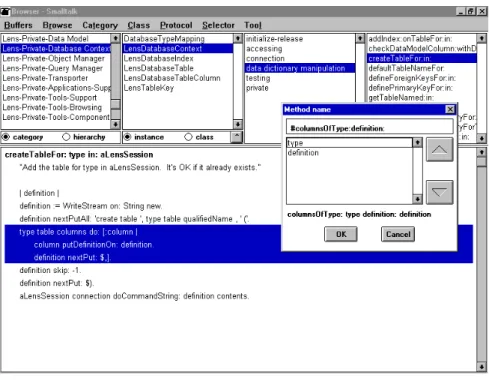489x381 pixels.
Task: Select Lens-Private-Transporter category
Action: point(56,78)
